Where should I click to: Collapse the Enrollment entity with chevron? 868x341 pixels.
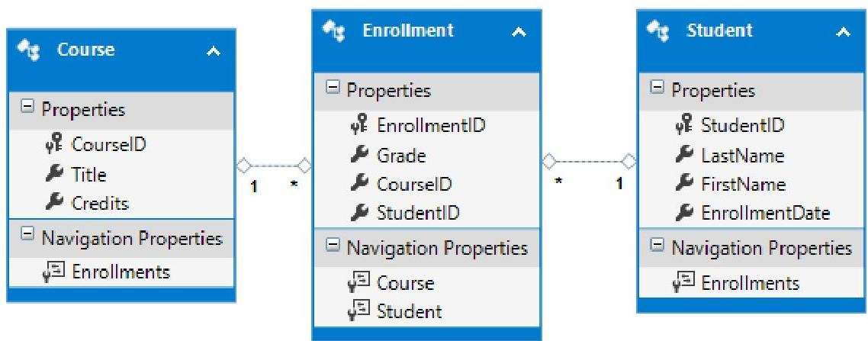coord(518,32)
